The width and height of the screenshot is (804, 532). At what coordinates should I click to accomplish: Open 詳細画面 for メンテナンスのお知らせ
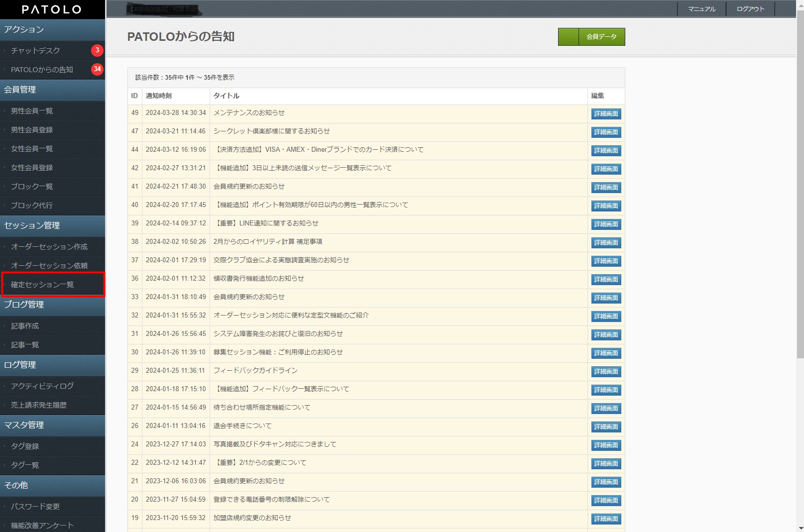tap(606, 114)
